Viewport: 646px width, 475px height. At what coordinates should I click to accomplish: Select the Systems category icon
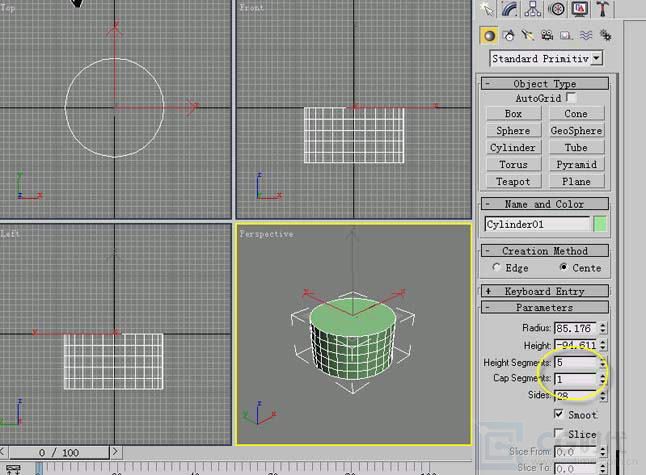(x=605, y=36)
